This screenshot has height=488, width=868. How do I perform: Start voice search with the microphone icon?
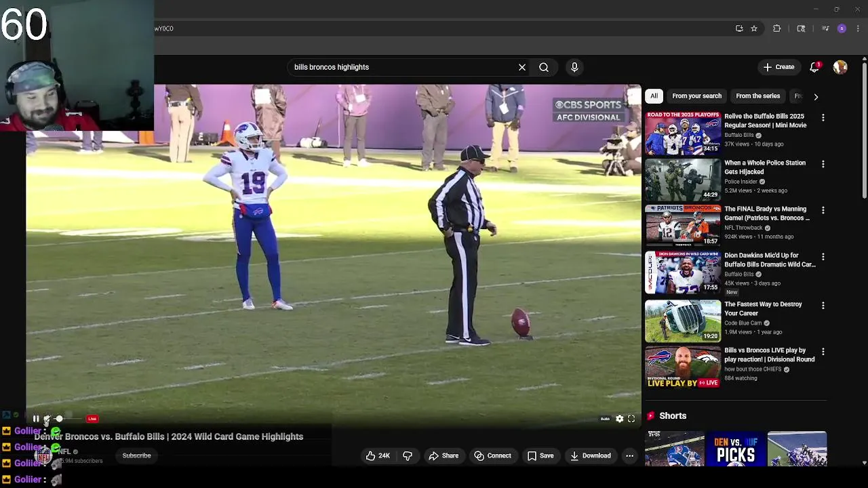click(574, 67)
